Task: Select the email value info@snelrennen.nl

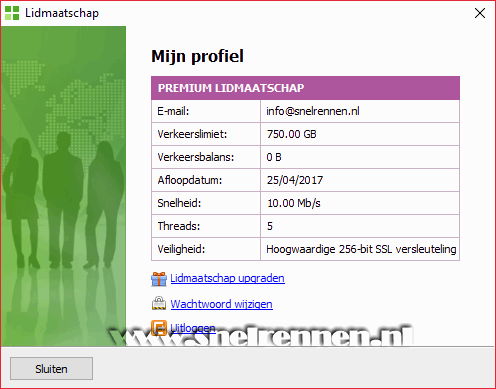Action: 313,111
